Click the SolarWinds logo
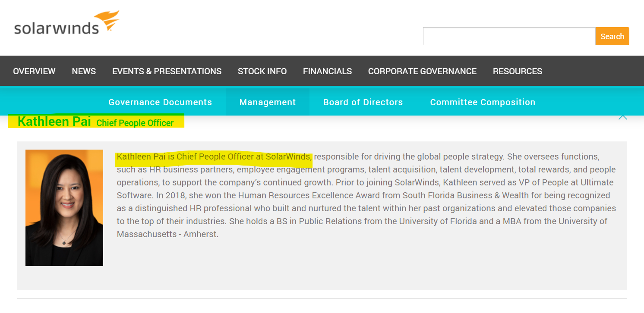The height and width of the screenshot is (313, 644). [66, 23]
